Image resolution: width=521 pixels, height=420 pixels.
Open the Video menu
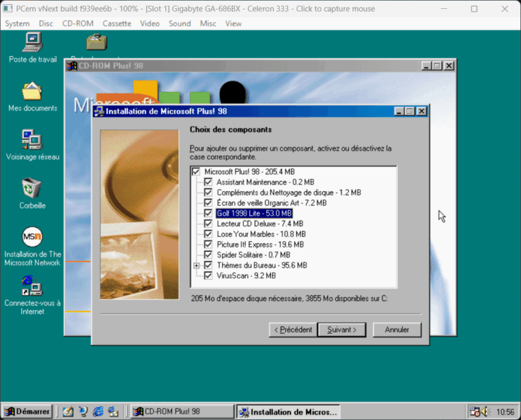pyautogui.click(x=149, y=23)
